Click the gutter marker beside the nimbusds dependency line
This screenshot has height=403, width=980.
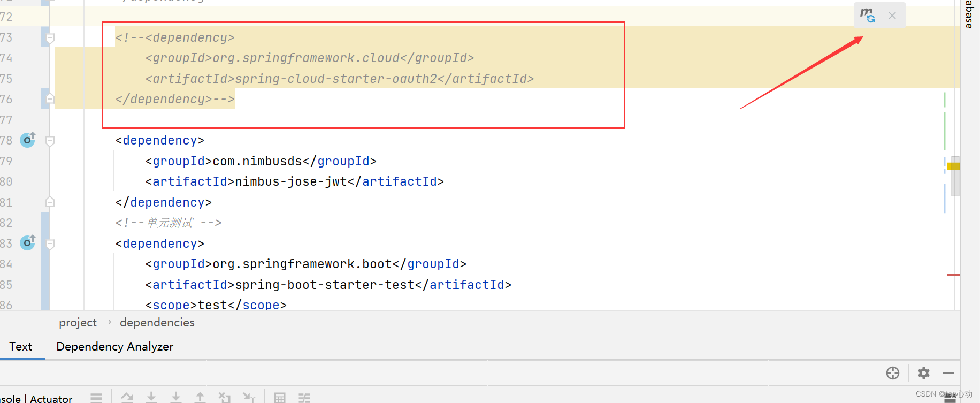pos(28,140)
